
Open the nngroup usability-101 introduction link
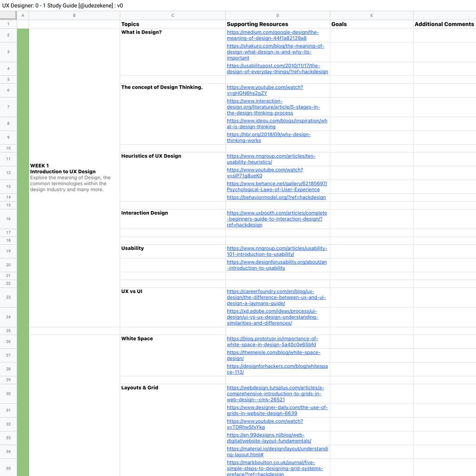click(277, 251)
